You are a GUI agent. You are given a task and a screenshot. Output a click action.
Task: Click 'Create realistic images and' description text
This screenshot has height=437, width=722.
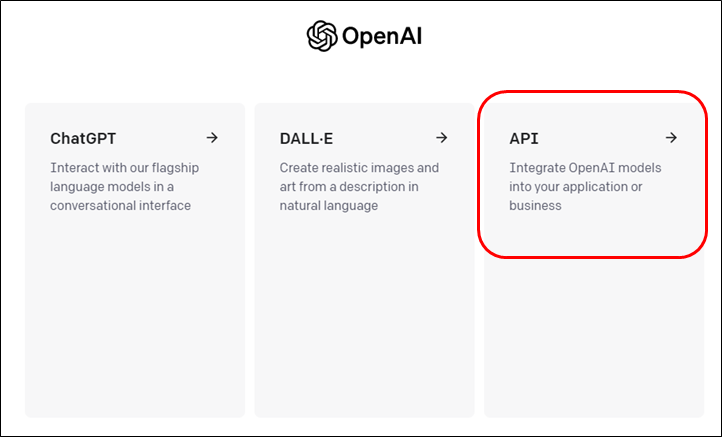[x=359, y=168]
